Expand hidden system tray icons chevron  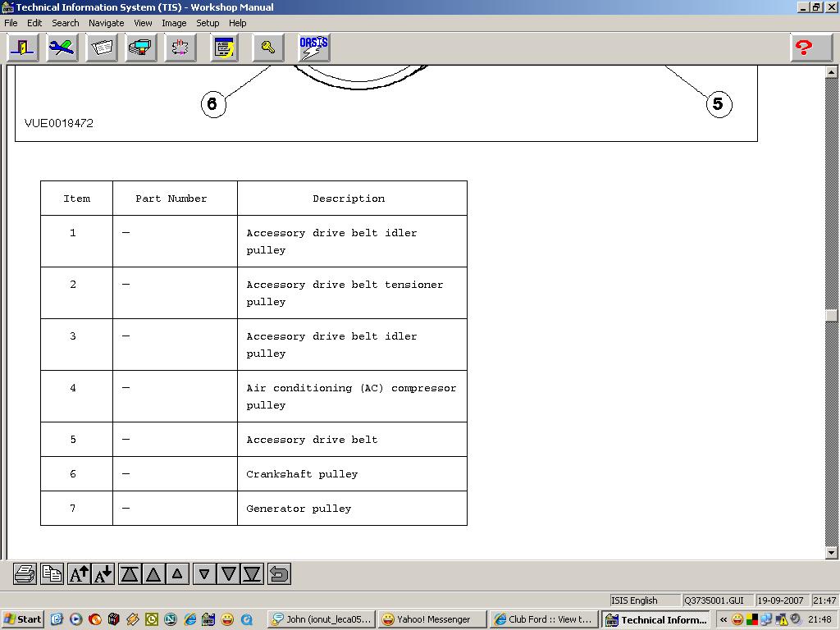(724, 619)
